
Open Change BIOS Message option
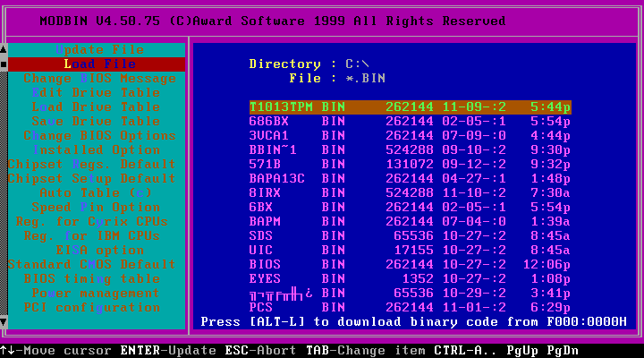click(x=100, y=79)
